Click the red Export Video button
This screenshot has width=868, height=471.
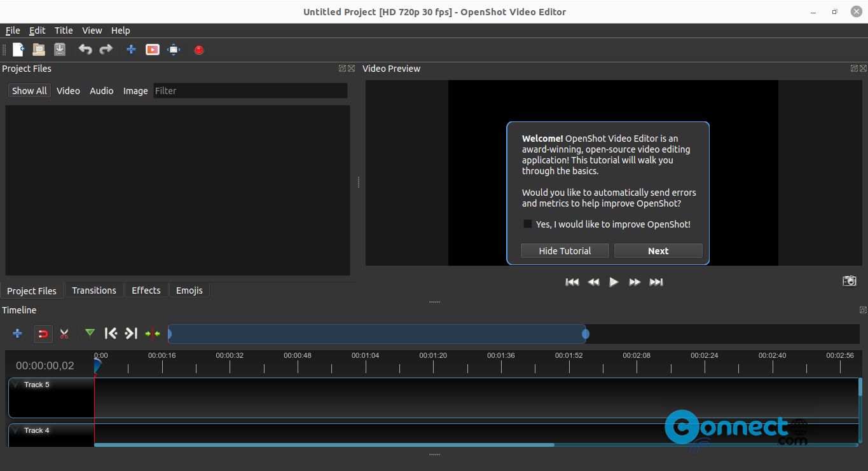(x=199, y=50)
